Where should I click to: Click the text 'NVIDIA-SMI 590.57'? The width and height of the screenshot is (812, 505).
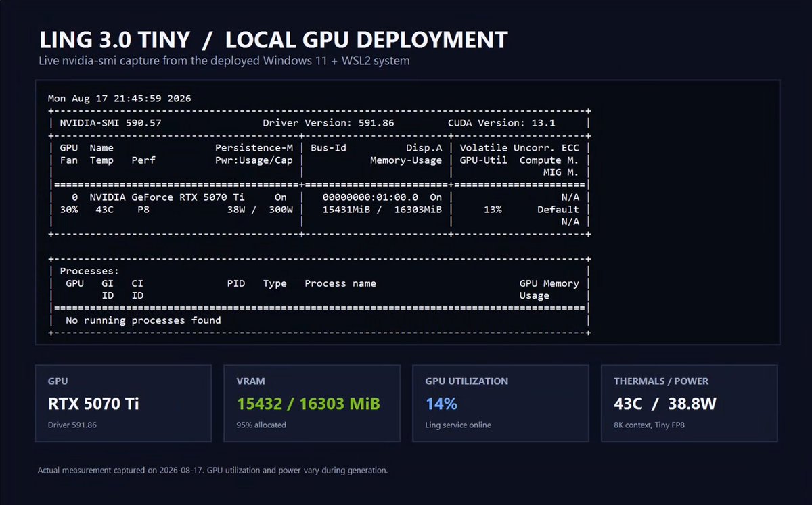pyautogui.click(x=111, y=123)
